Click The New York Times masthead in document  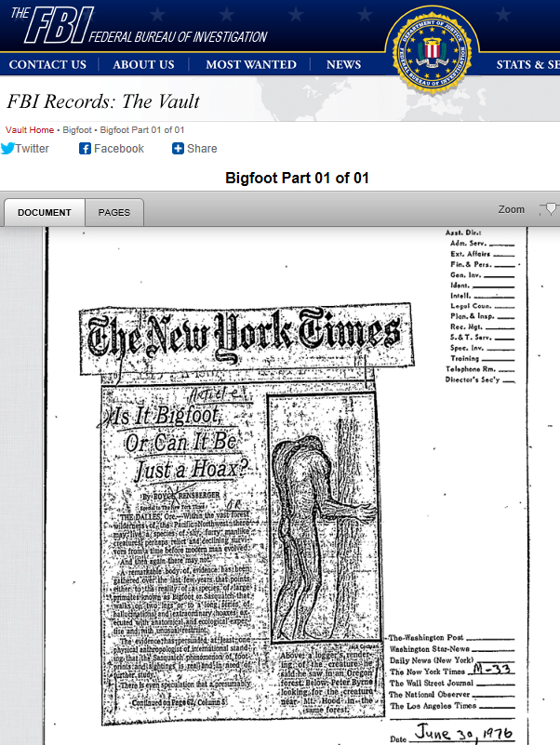(x=246, y=339)
